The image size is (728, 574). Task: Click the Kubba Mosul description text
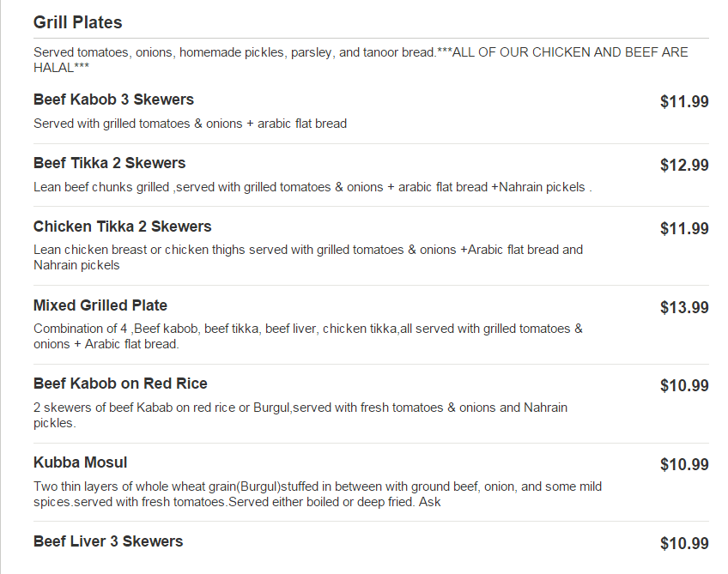(318, 493)
